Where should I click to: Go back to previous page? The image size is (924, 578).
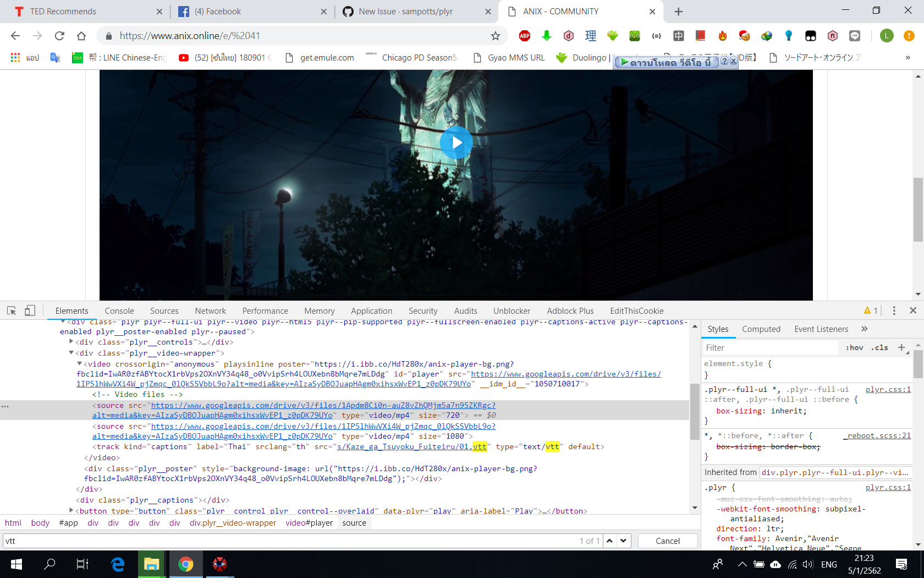click(x=15, y=36)
